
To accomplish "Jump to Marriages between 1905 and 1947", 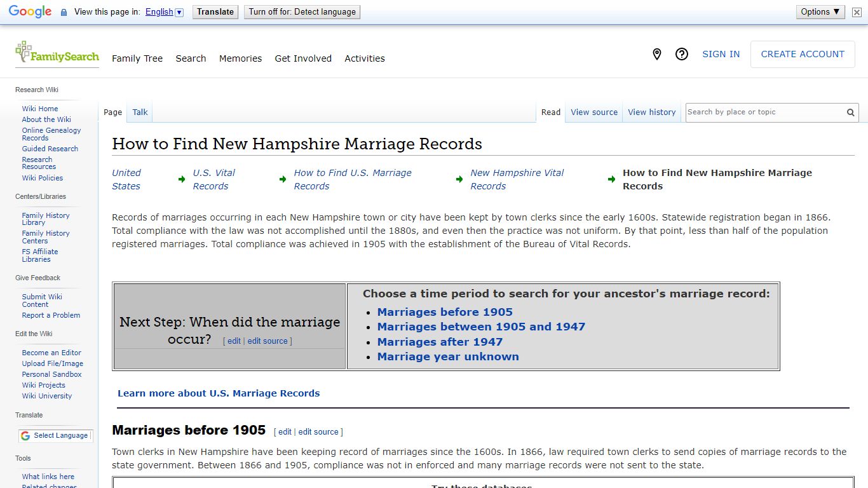I will click(x=481, y=327).
